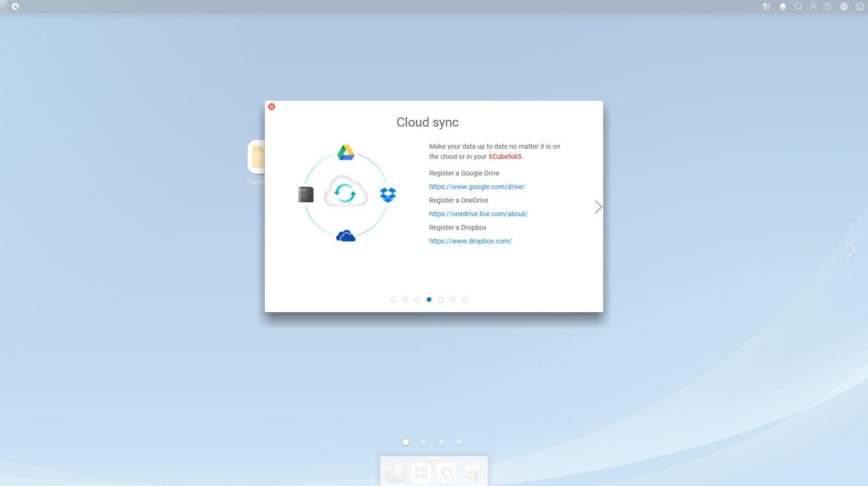Open the resource monitor gauge icon
The image size is (868, 486).
pyautogui.click(x=859, y=7)
